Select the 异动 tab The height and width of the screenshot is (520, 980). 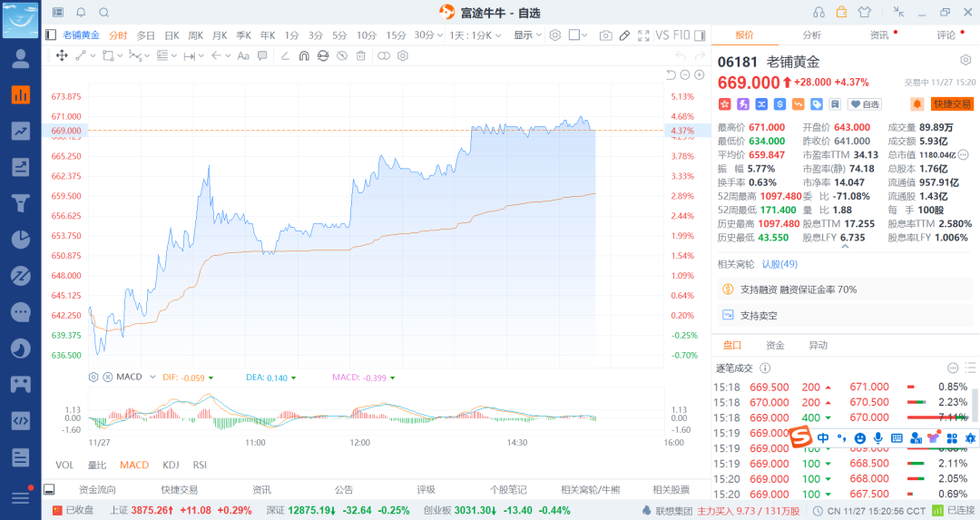point(818,345)
